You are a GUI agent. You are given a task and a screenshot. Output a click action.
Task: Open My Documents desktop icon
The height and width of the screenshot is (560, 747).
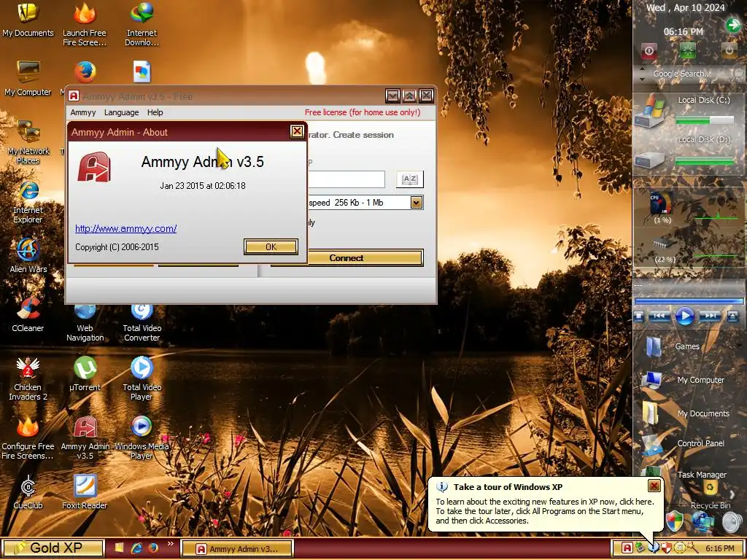[28, 20]
